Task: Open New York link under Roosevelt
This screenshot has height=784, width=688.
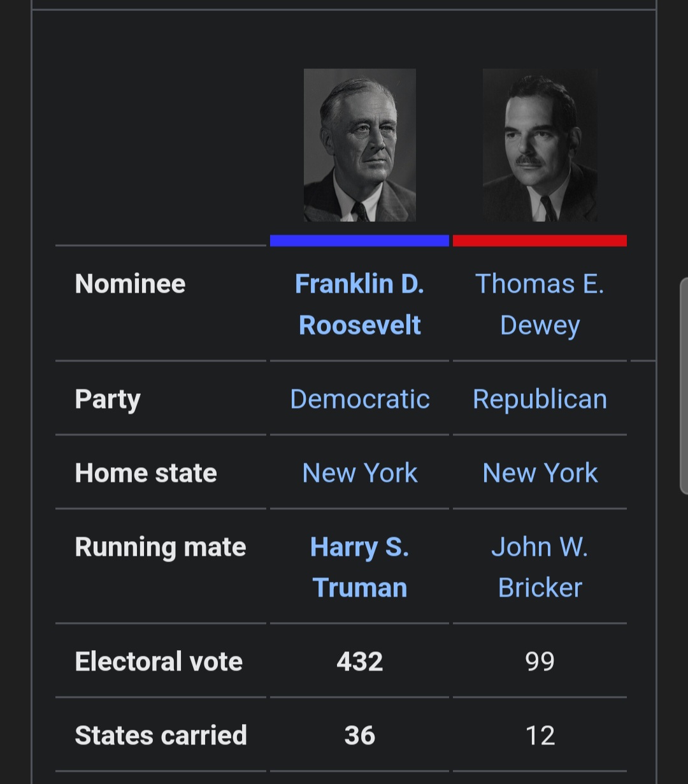Action: 360,473
